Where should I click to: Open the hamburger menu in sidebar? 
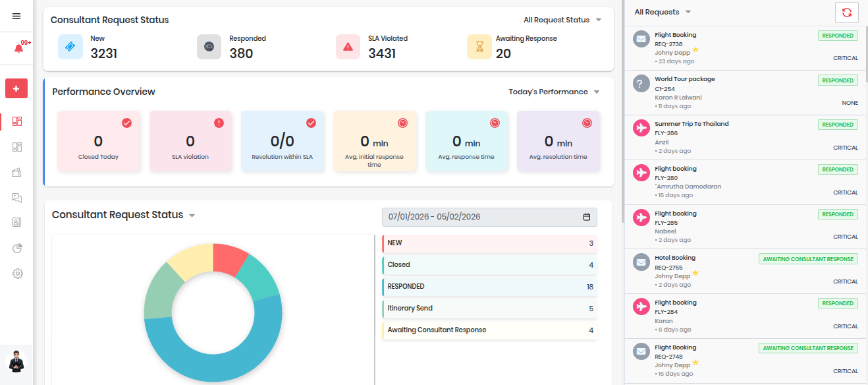(16, 16)
